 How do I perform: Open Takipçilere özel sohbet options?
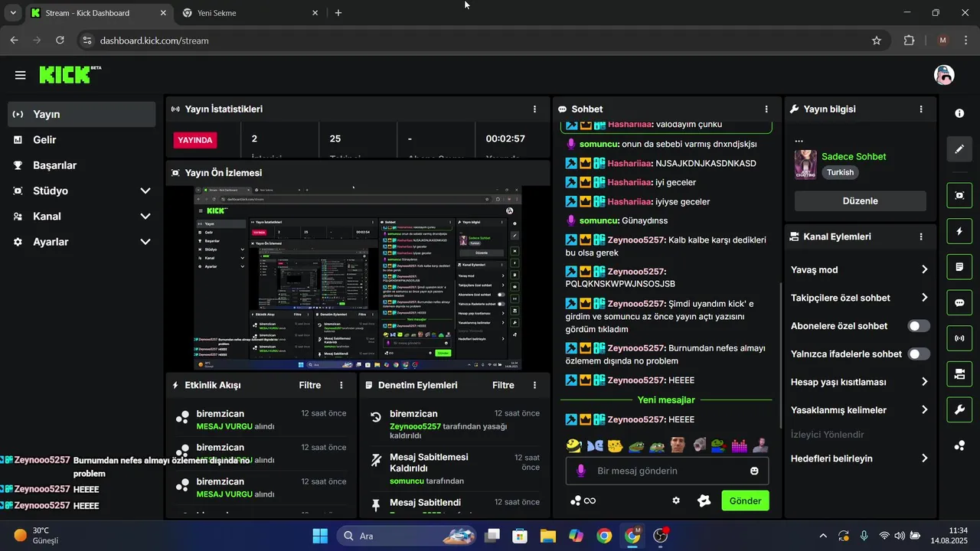(x=860, y=298)
